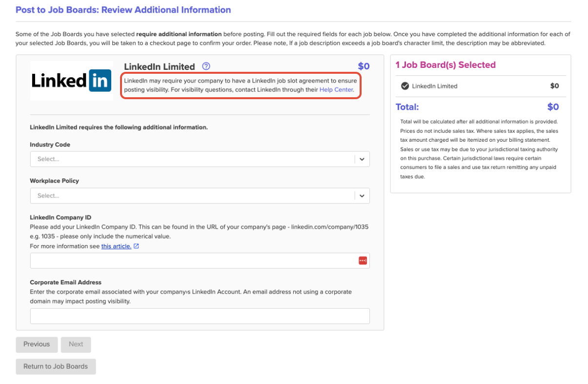Open the Industry Code dropdown
588x384 pixels.
tap(200, 159)
